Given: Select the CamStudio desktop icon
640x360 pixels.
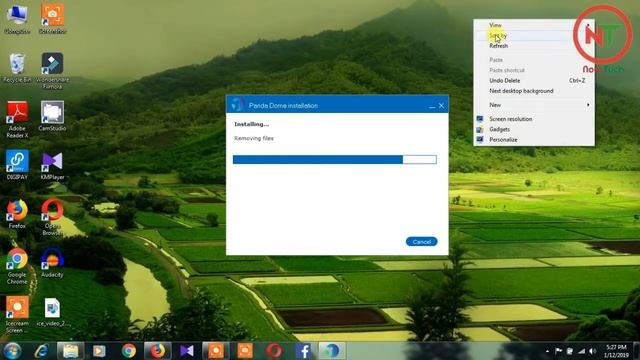Looking at the screenshot, I should tap(52, 116).
